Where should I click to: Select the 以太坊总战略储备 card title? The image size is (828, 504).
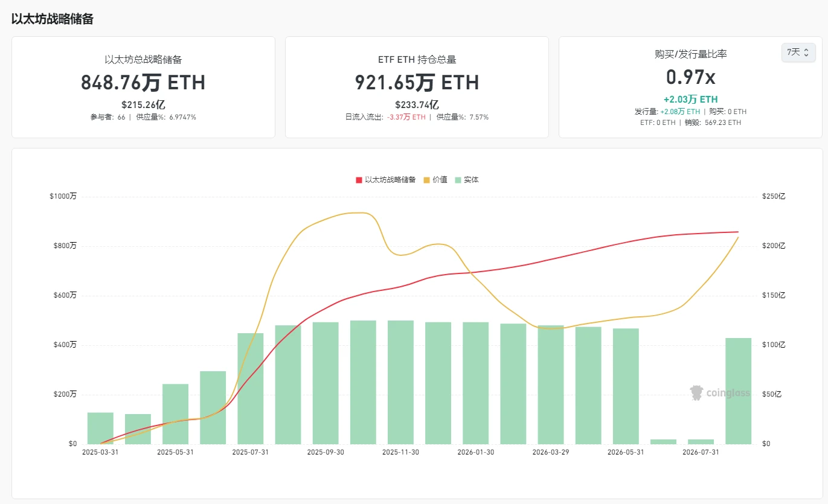pyautogui.click(x=143, y=60)
